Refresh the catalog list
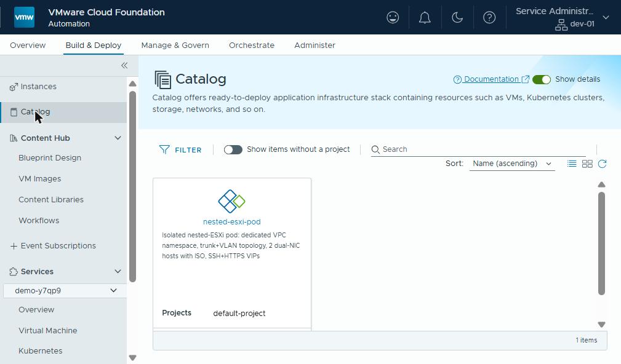Viewport: 621px width, 364px height. point(602,164)
